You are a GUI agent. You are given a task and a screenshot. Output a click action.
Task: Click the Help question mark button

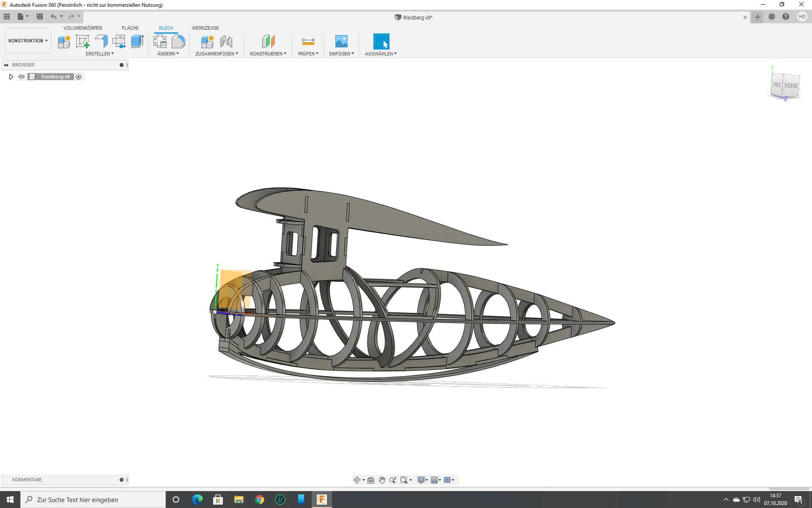786,17
